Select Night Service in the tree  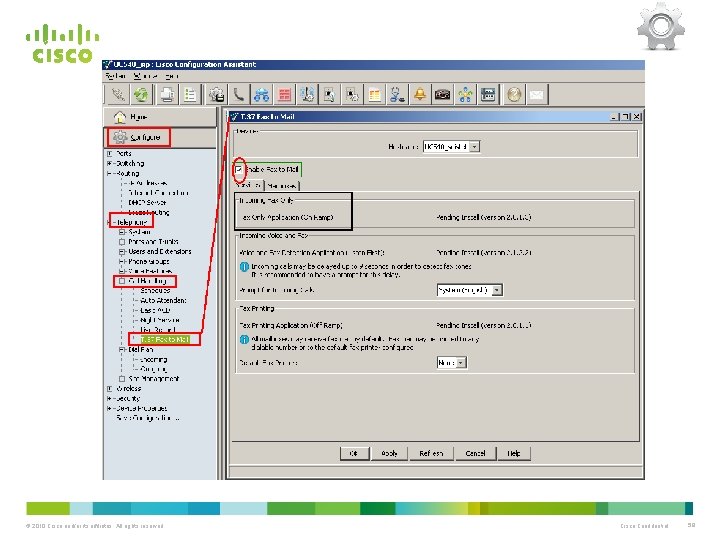pyautogui.click(x=160, y=320)
